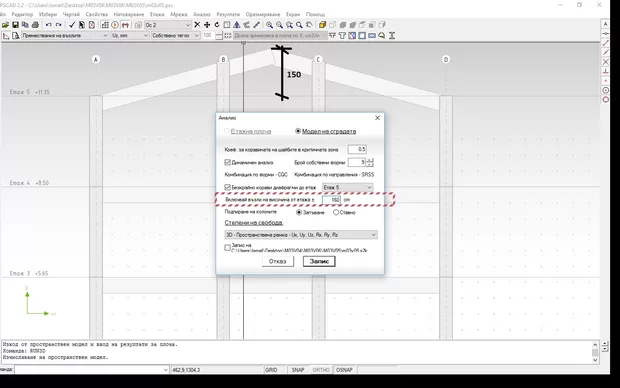Open the 'Редактор' menu
Image resolution: width=620 pixels, height=388 pixels.
(22, 14)
